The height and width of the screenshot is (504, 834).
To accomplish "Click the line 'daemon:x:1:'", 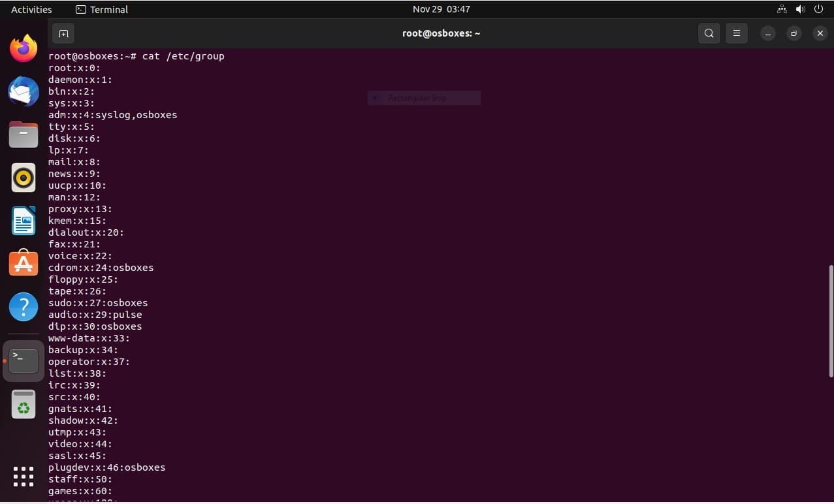I will click(80, 80).
